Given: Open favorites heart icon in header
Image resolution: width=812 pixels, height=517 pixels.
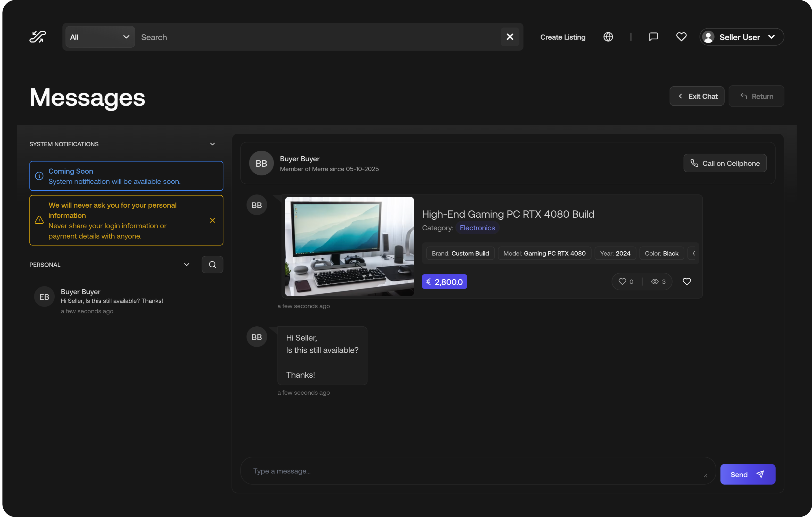Looking at the screenshot, I should [681, 37].
